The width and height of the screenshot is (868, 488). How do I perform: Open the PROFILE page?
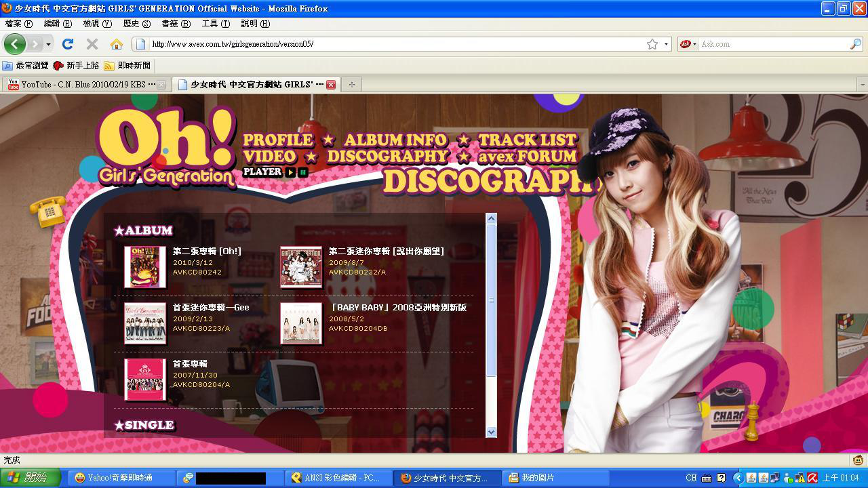tap(278, 140)
